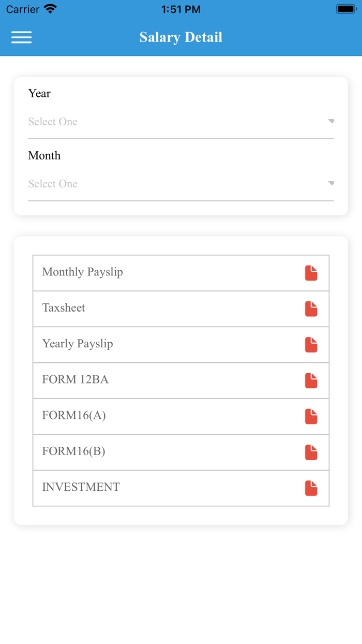Click the Month dropdown arrow

pyautogui.click(x=331, y=184)
